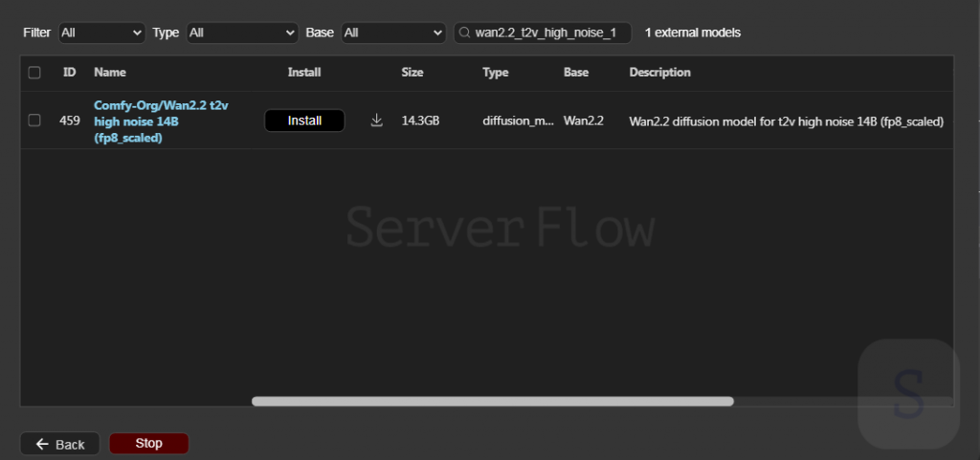Image resolution: width=980 pixels, height=460 pixels.
Task: Sort by the Description column header
Action: [x=660, y=73]
